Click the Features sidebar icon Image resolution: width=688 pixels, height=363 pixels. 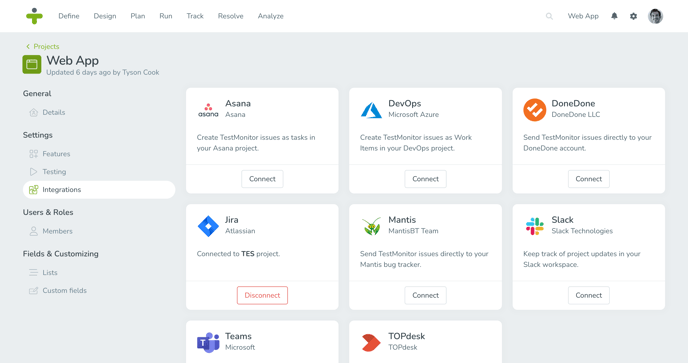tap(33, 154)
